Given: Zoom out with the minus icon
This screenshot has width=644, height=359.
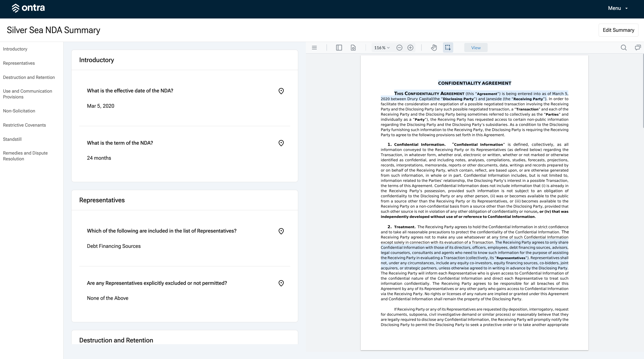Looking at the screenshot, I should tap(399, 48).
